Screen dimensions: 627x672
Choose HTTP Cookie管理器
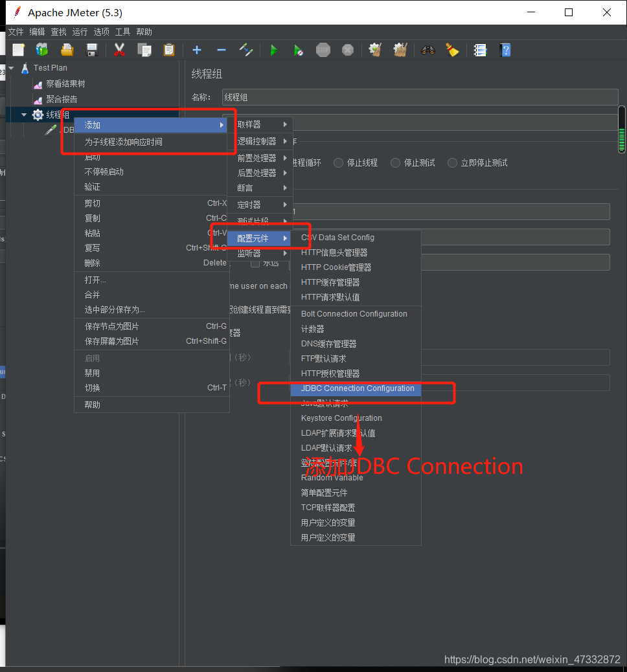[x=356, y=267]
